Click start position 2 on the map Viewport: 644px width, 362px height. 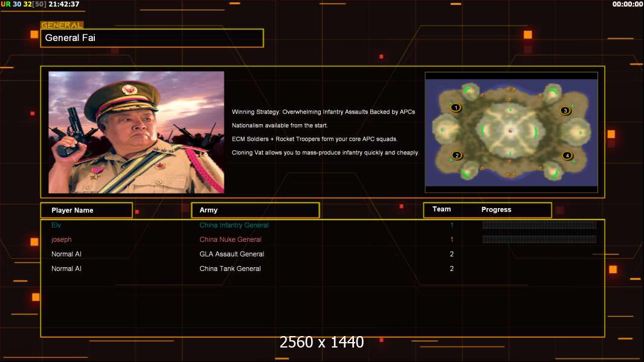tap(457, 156)
